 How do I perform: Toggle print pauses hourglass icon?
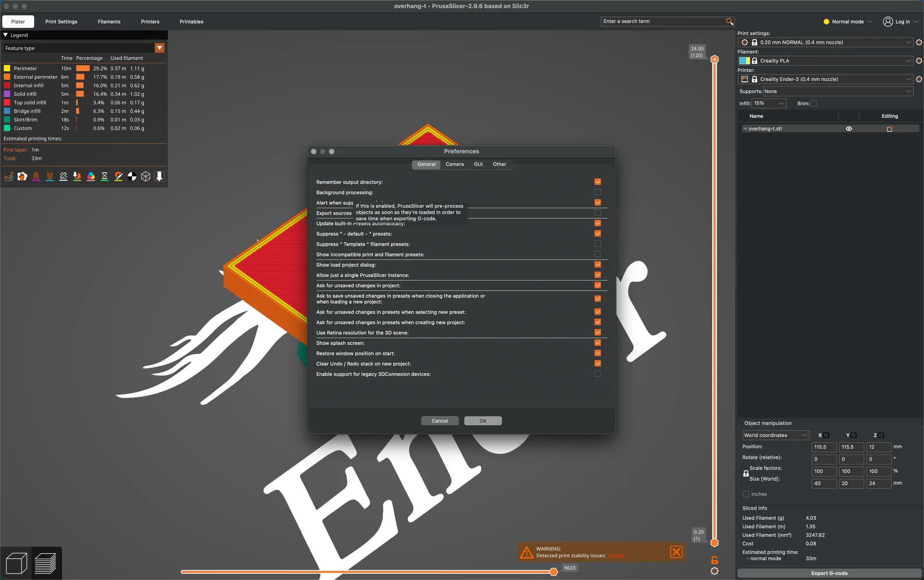point(104,177)
